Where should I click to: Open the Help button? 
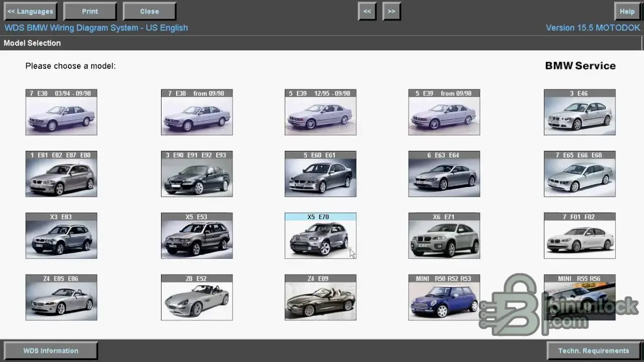tap(627, 11)
